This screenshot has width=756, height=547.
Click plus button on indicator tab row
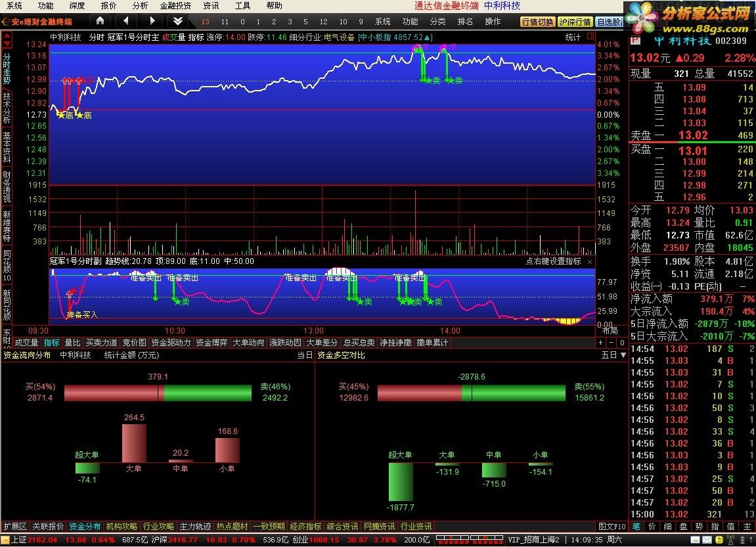(601, 343)
